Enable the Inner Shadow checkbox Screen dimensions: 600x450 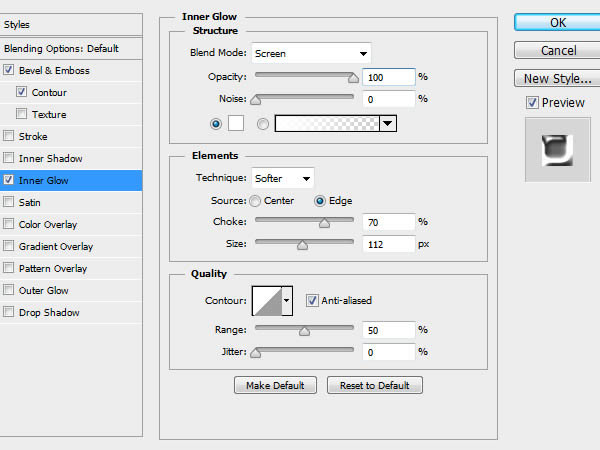(8, 158)
